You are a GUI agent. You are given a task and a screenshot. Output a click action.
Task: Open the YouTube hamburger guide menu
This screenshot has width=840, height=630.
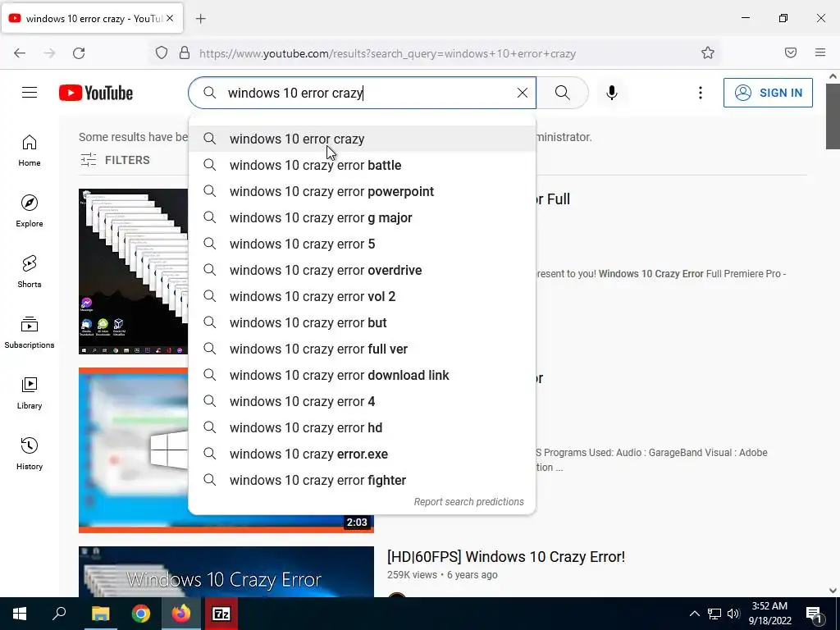[30, 93]
